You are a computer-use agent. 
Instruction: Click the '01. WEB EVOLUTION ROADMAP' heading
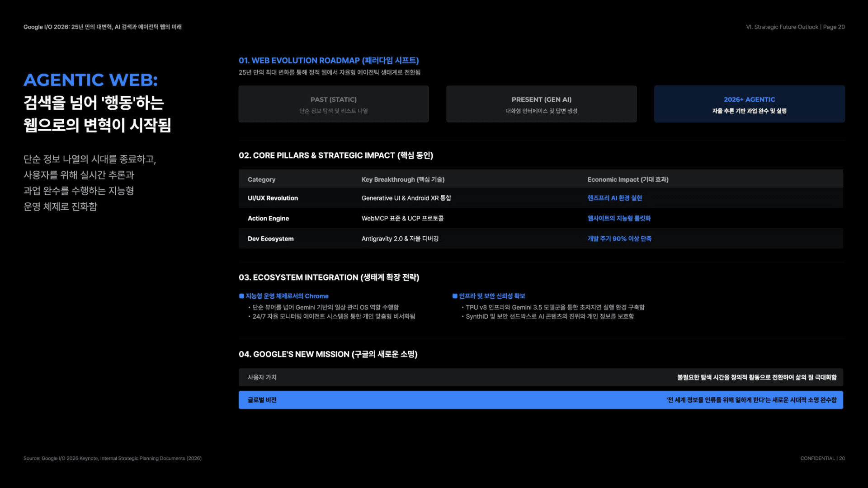(x=329, y=61)
